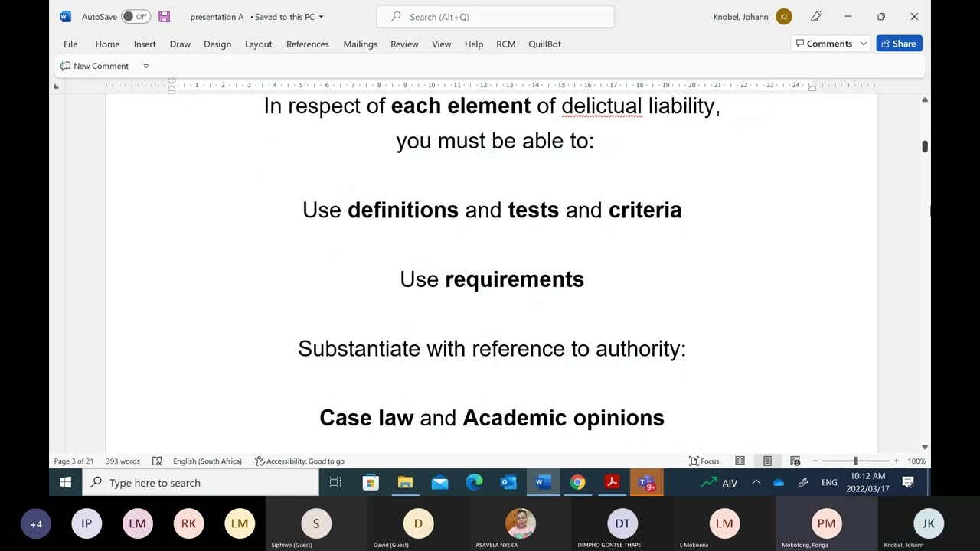Open the Mail app from the taskbar
980x551 pixels.
(x=439, y=483)
